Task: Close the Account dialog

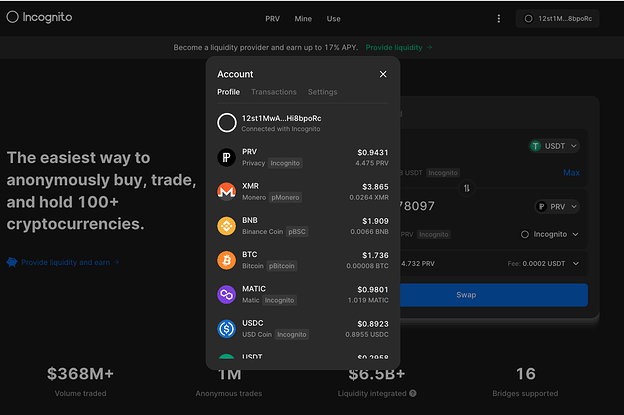Action: 383,74
